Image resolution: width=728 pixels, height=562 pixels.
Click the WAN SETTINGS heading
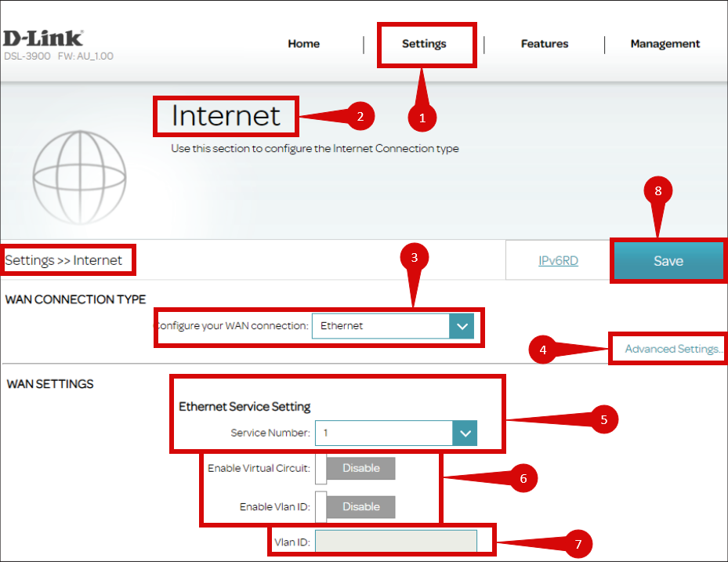coord(50,384)
